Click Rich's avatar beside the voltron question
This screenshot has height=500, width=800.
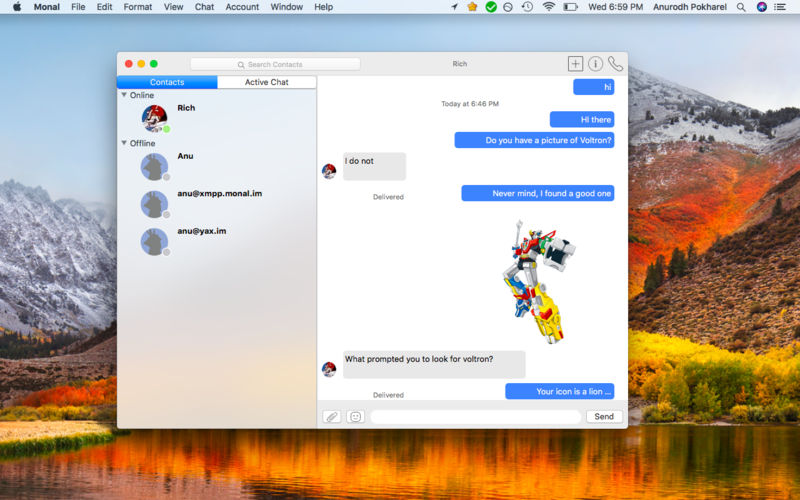pyautogui.click(x=329, y=369)
